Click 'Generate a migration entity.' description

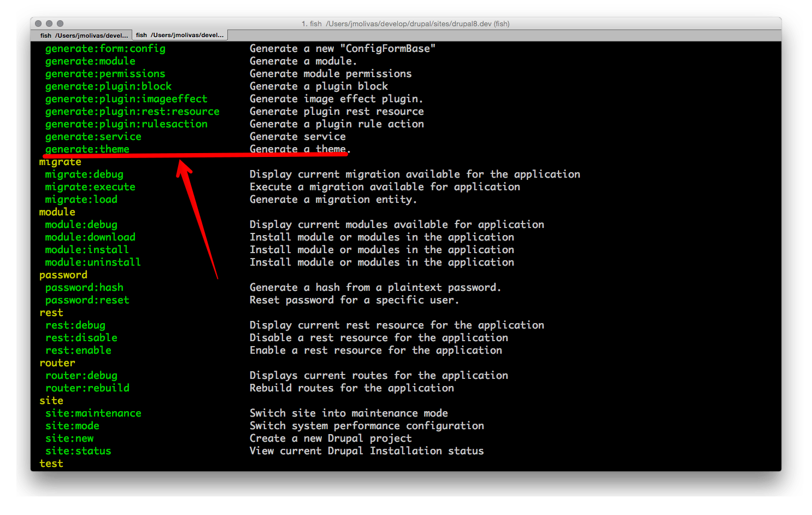pyautogui.click(x=333, y=200)
